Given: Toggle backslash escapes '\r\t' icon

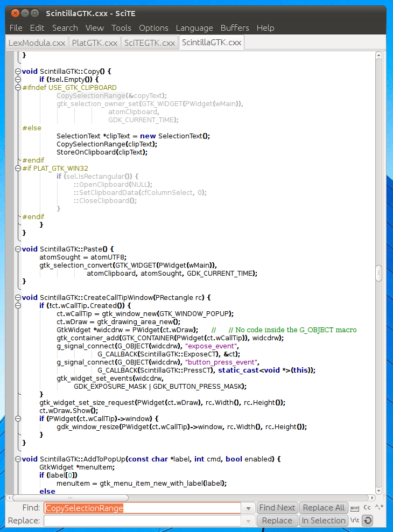Looking at the screenshot, I should [355, 521].
